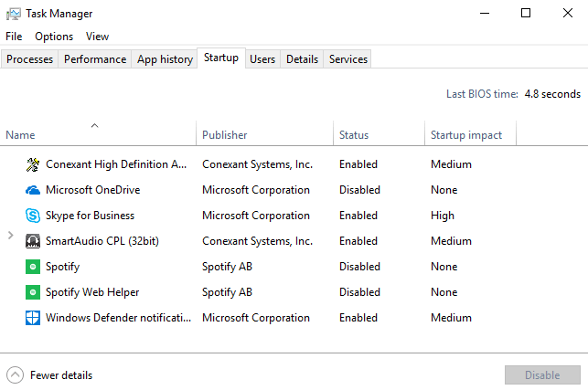Open the Options menu
This screenshot has width=588, height=390.
click(54, 37)
